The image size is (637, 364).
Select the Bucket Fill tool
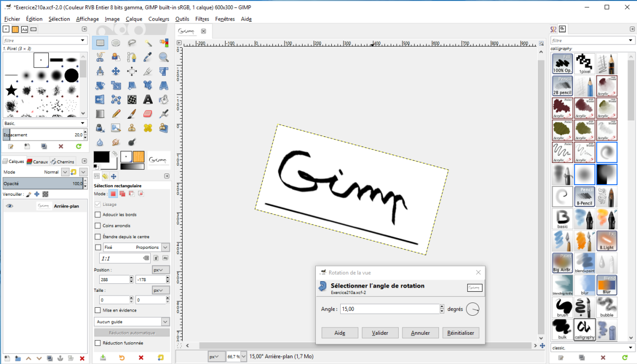(x=164, y=99)
